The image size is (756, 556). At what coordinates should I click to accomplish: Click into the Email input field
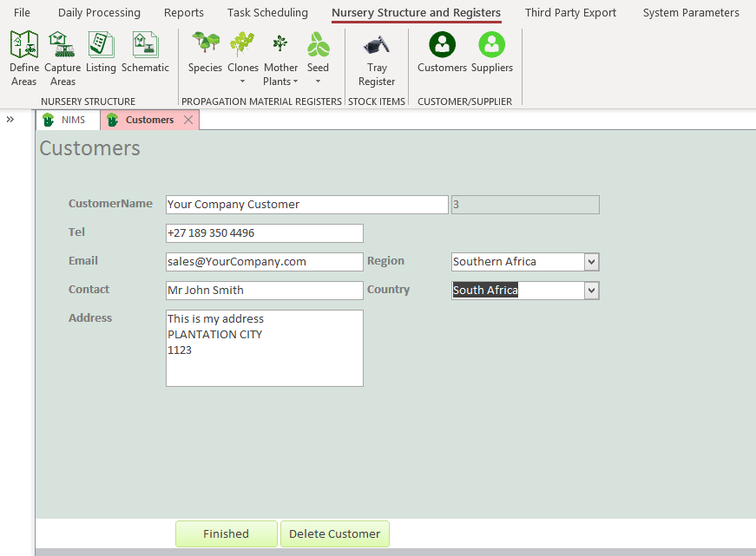[264, 262]
